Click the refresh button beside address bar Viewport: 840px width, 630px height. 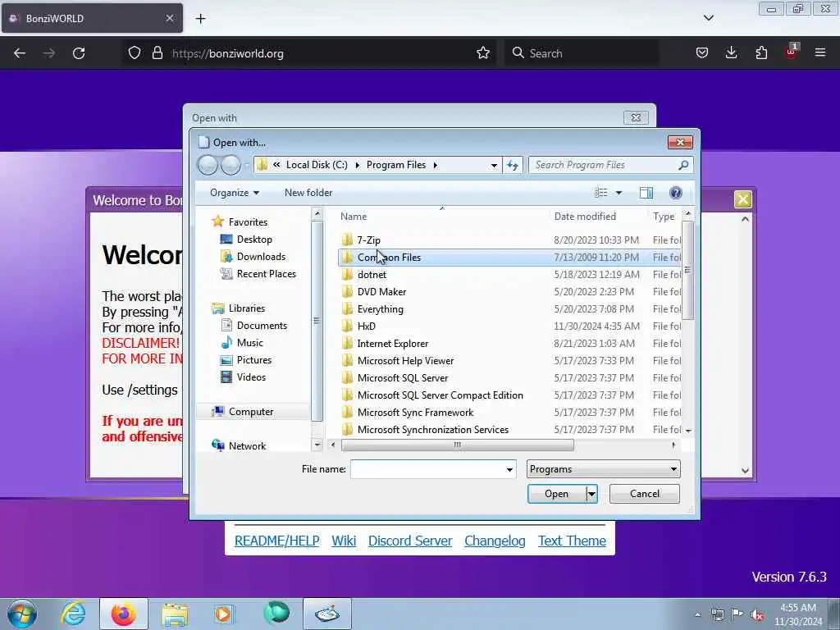[513, 165]
